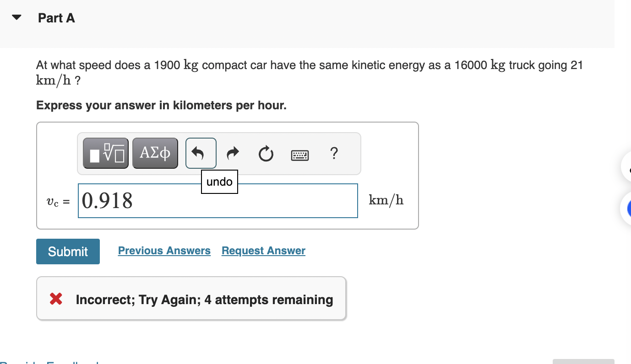Redo the undone change

pos(232,153)
